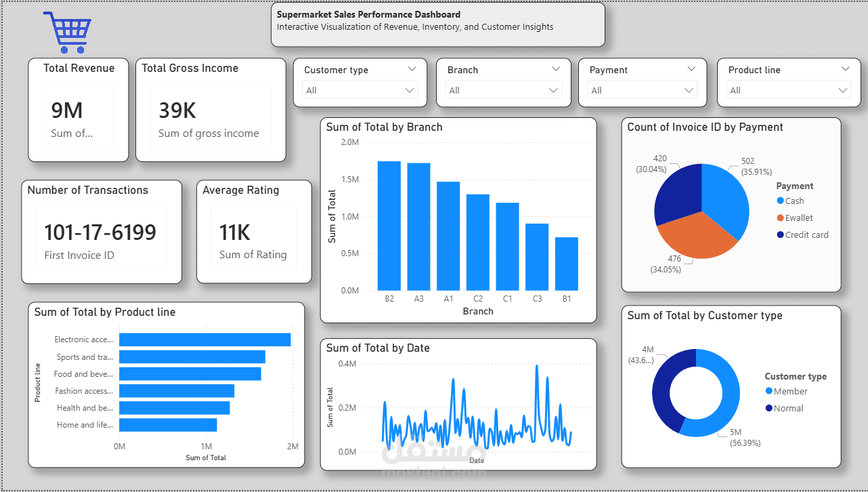Click the 5M (56.39%) donut data label

pyautogui.click(x=744, y=438)
